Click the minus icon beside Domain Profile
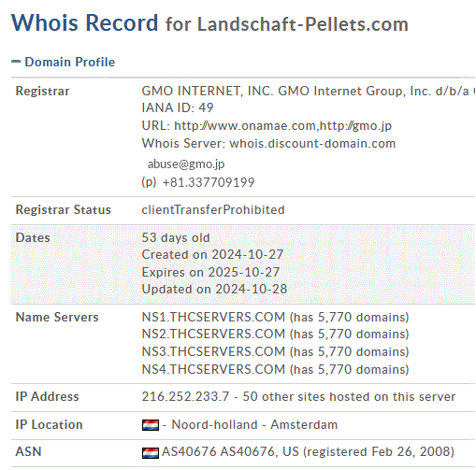This screenshot has height=470, width=476. [x=16, y=62]
